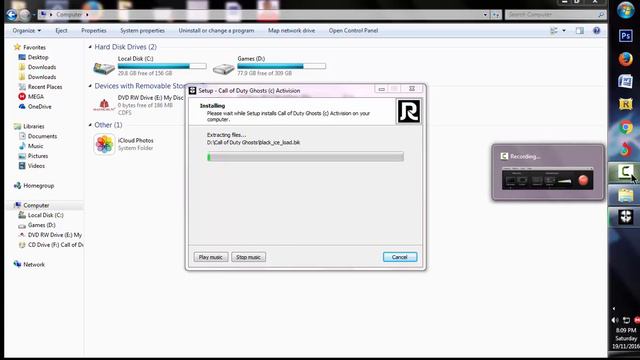The width and height of the screenshot is (640, 360).
Task: Click Windows Explorer taskbar icon
Action: point(625,196)
